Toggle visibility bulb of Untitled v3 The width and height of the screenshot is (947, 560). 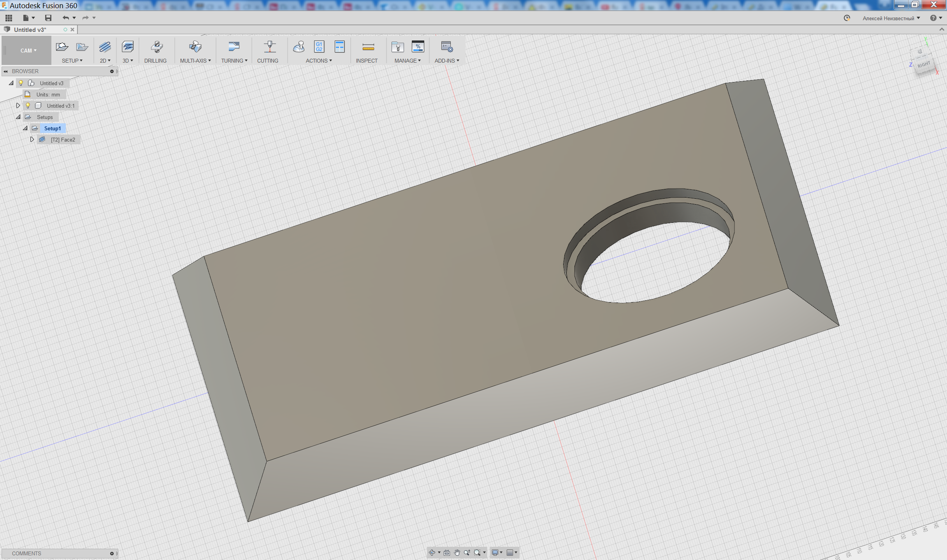point(21,83)
